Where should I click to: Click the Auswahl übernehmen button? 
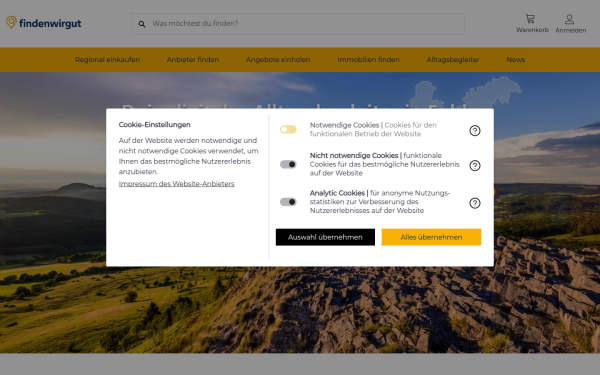click(325, 237)
